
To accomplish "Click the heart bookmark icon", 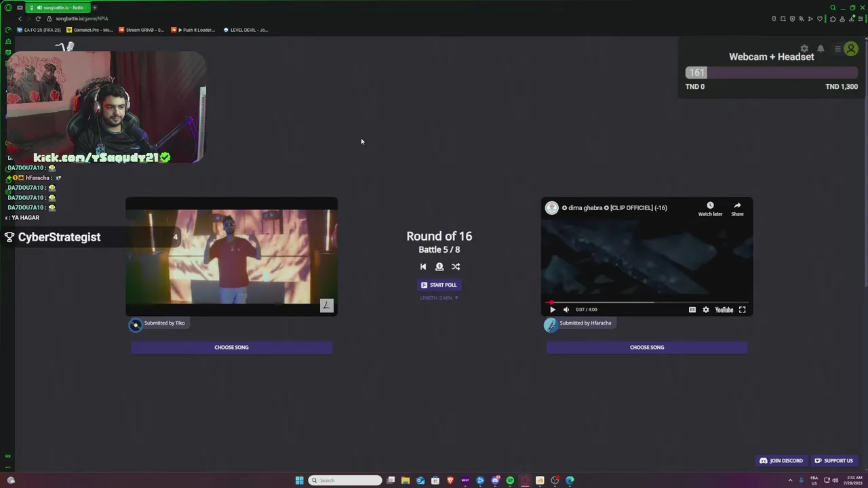I will click(x=820, y=18).
